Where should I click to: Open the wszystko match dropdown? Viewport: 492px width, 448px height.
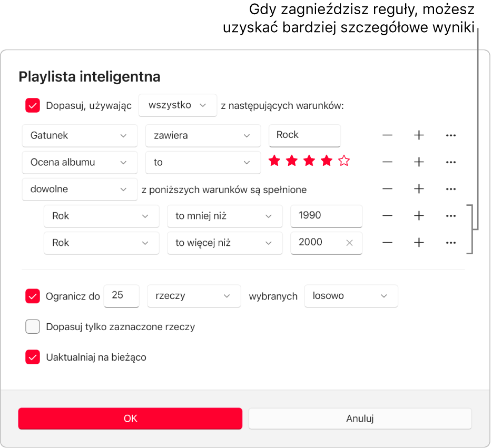click(x=178, y=105)
